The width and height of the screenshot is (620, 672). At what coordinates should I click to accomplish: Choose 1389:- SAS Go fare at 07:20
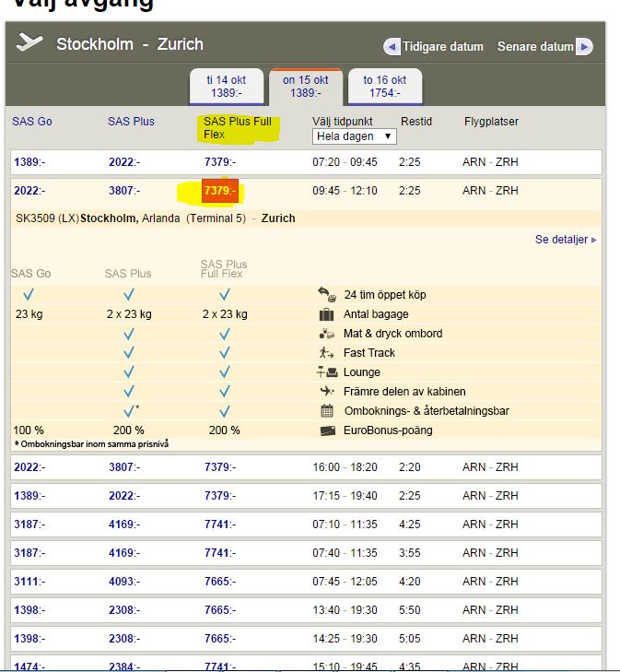click(x=29, y=162)
